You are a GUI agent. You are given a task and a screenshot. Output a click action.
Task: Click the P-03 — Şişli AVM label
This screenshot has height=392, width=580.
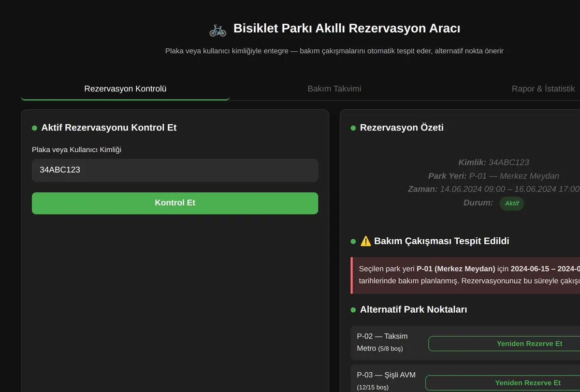tap(386, 381)
